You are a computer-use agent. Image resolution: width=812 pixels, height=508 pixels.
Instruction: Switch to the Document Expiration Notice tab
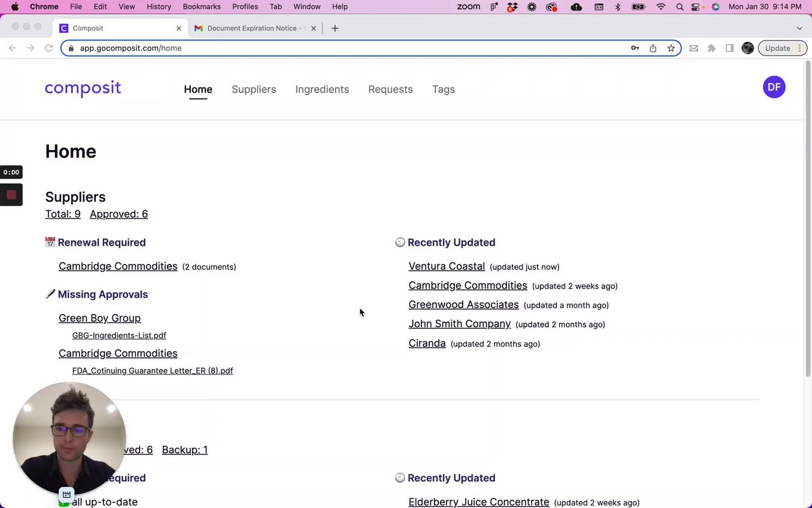point(255,28)
